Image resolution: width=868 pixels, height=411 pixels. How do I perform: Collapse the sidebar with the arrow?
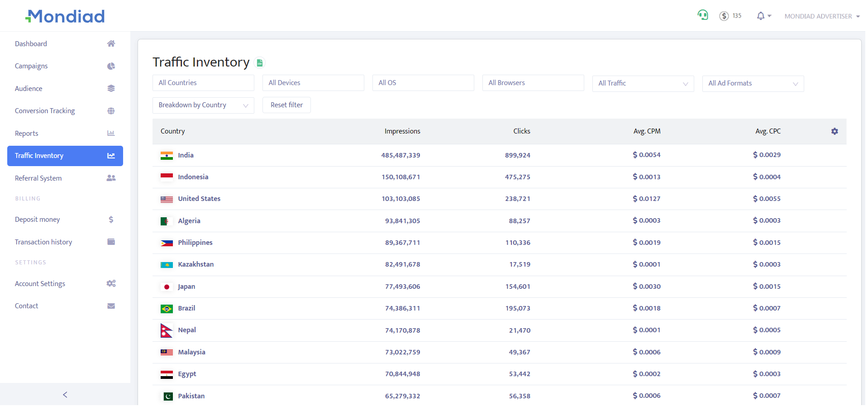point(65,395)
